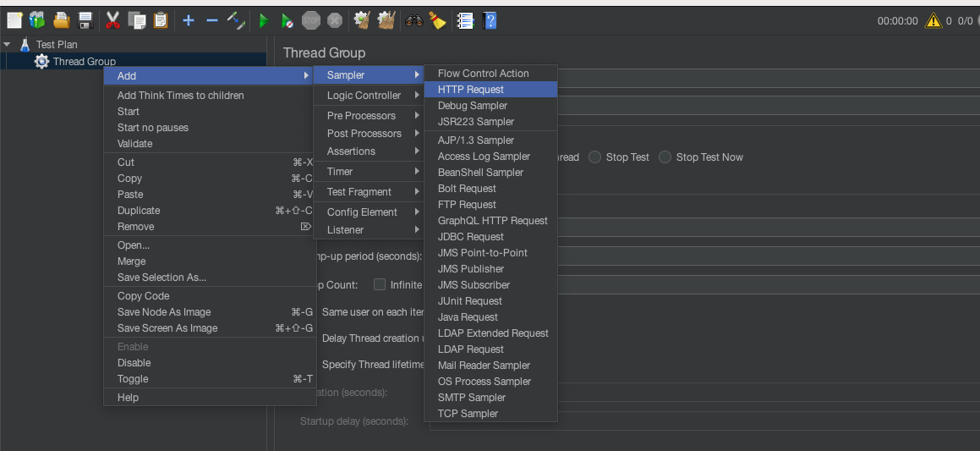
Task: Select the Stop Test Now radio button
Action: (x=665, y=157)
